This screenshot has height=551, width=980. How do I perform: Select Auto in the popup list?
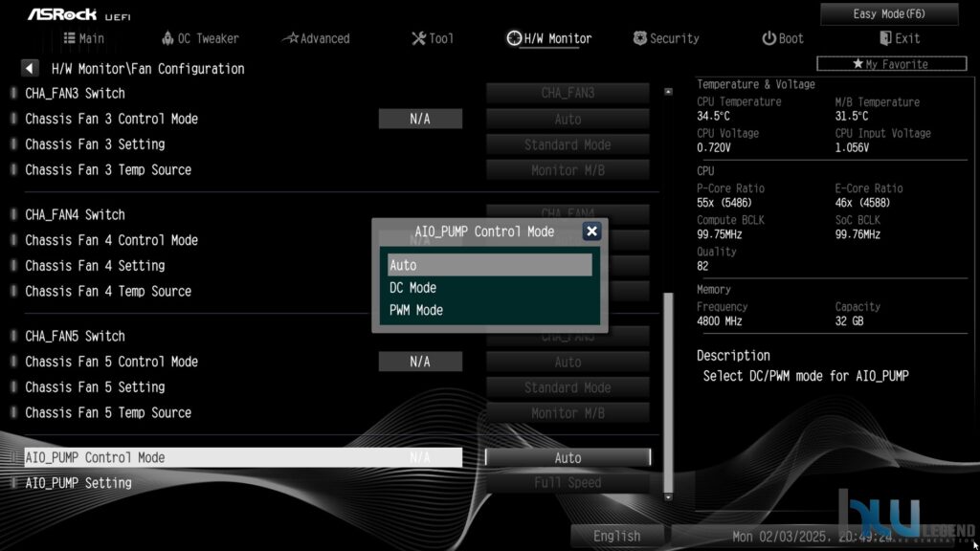[x=489, y=265]
